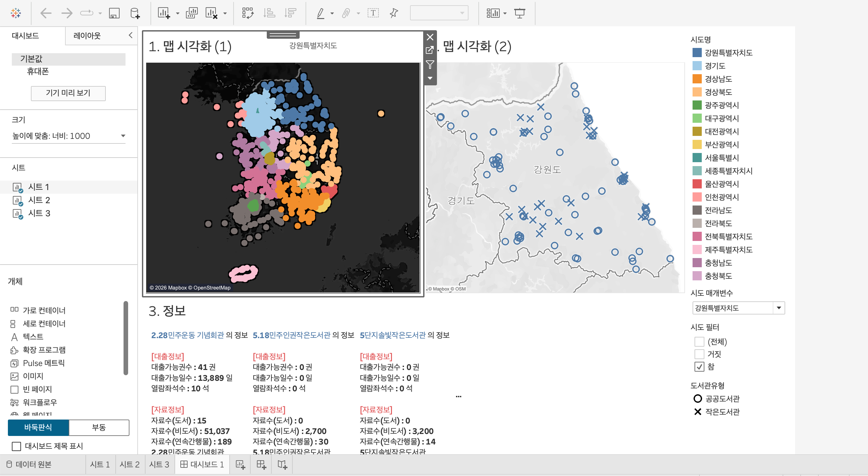
Task: Click the add new data source icon
Action: click(135, 13)
